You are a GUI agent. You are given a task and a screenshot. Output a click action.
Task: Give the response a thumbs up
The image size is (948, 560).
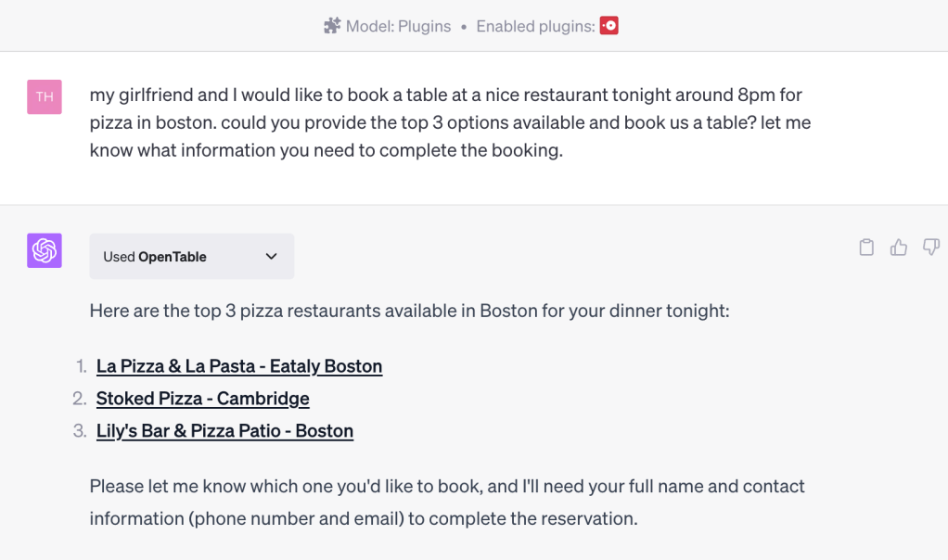click(899, 248)
